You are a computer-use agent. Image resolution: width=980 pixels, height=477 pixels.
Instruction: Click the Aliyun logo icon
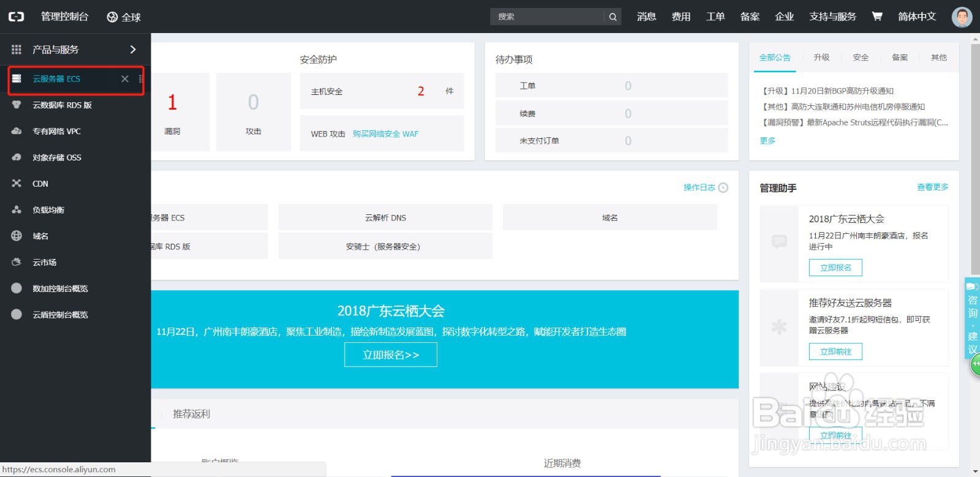16,17
